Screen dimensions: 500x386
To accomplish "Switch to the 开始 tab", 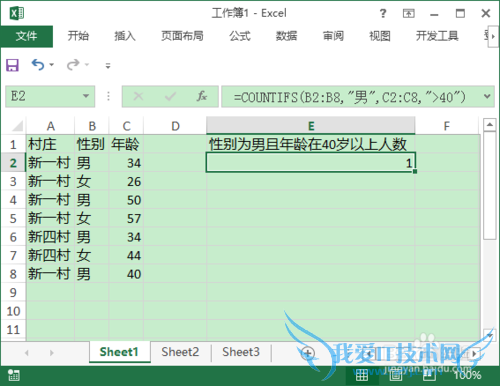I will pyautogui.click(x=78, y=36).
